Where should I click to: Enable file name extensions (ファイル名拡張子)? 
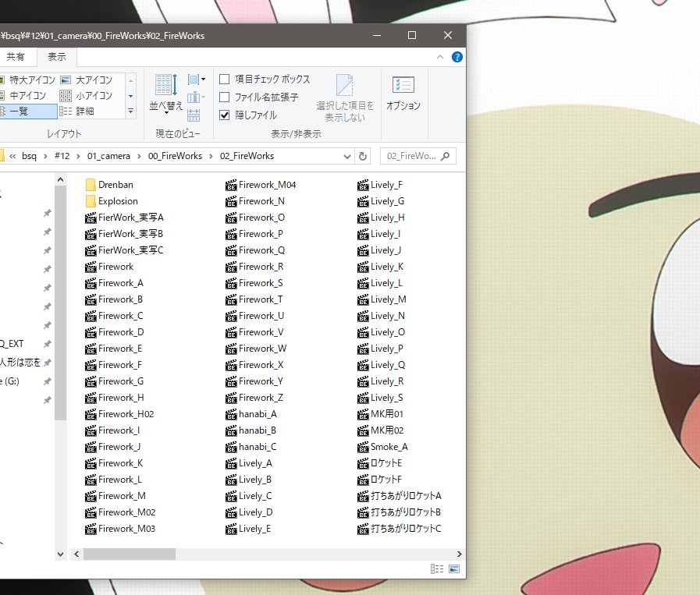[x=225, y=97]
